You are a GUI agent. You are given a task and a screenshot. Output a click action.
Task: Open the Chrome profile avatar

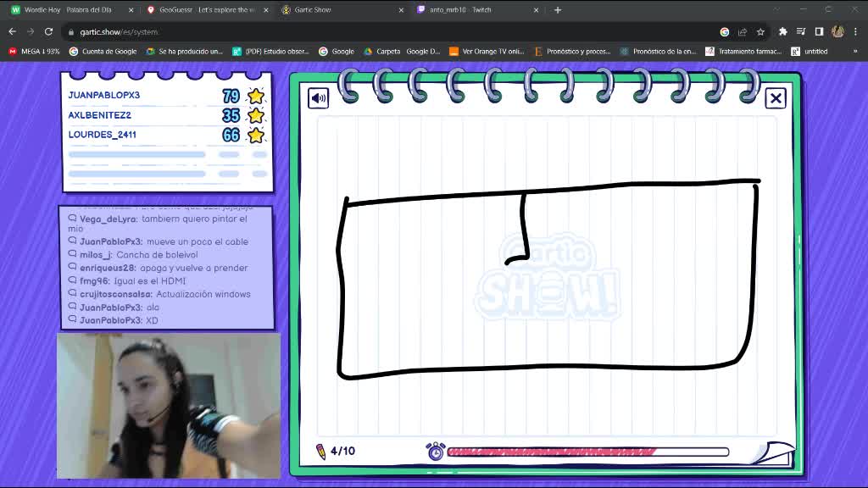pyautogui.click(x=837, y=32)
